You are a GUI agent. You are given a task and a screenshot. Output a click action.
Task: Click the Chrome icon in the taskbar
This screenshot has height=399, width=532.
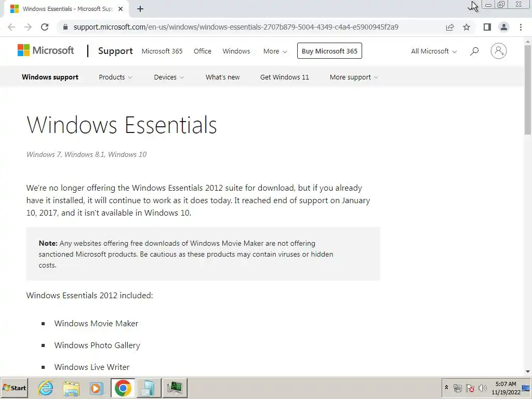(123, 388)
